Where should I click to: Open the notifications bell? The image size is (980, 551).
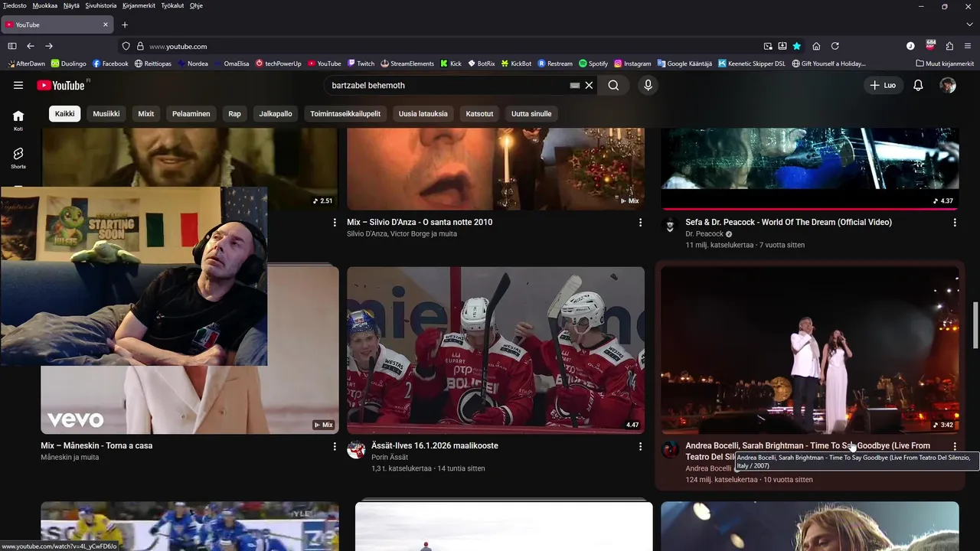tap(918, 85)
